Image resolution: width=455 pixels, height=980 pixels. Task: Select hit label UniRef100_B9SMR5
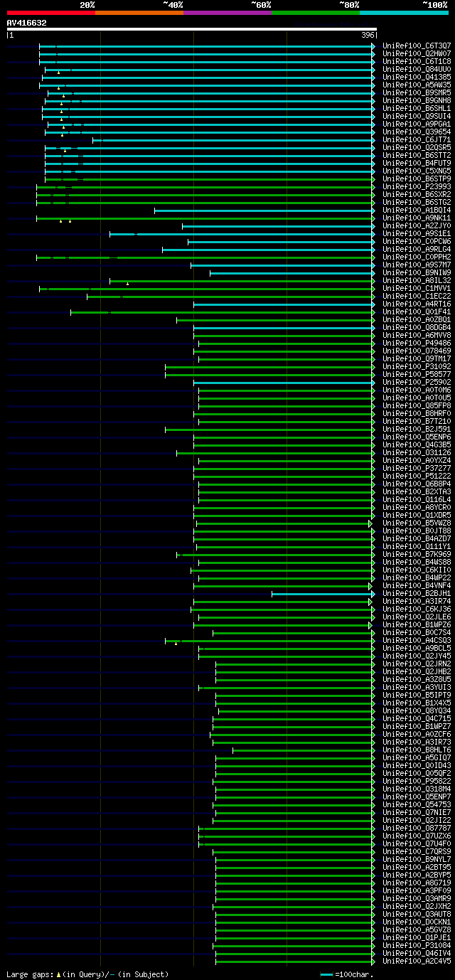coord(417,92)
